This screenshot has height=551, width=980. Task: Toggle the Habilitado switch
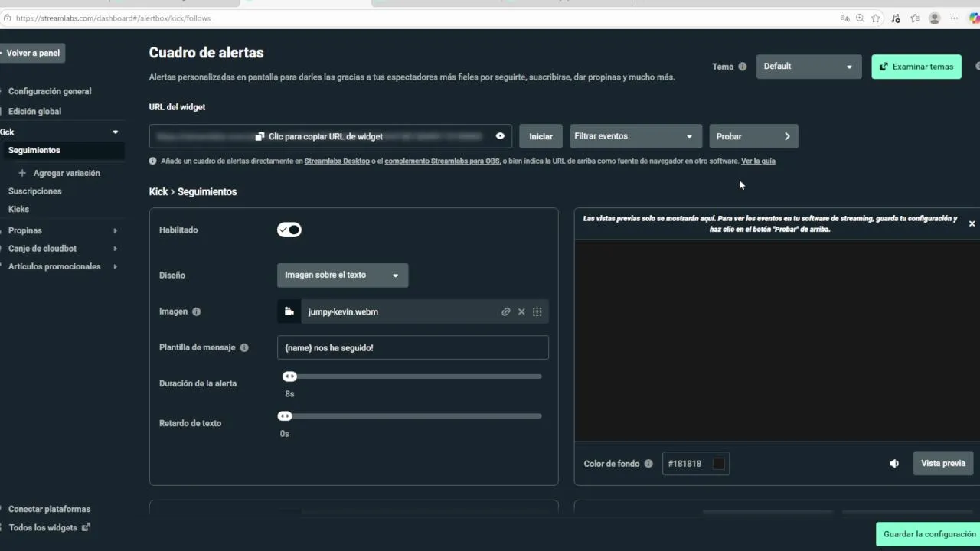pos(289,230)
